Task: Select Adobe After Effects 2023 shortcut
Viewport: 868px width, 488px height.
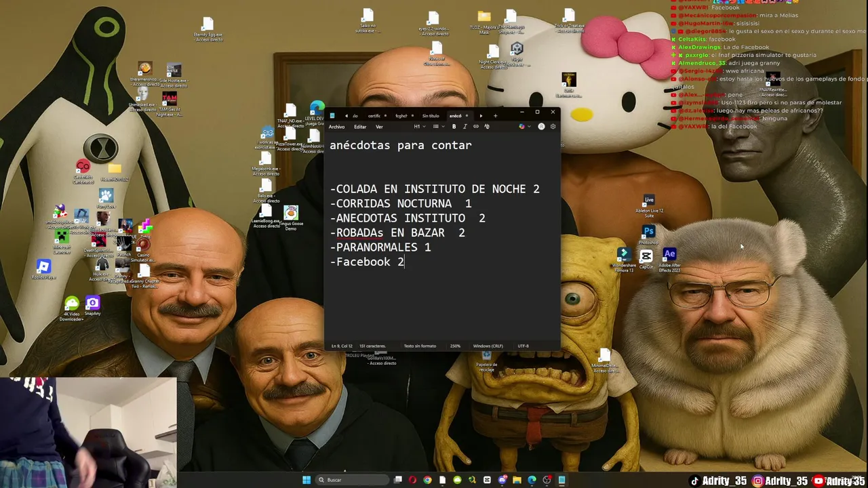Action: pyautogui.click(x=669, y=260)
